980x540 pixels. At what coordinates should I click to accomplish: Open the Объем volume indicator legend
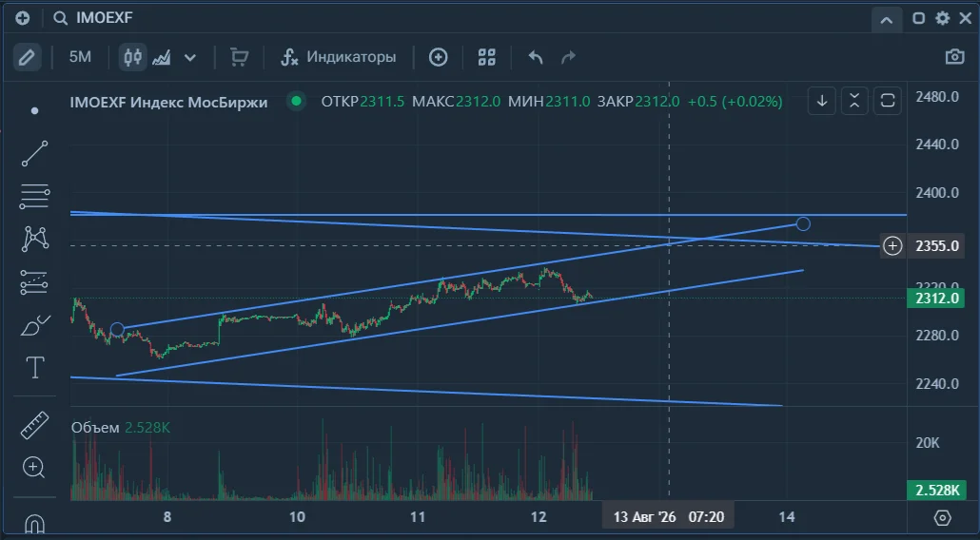coord(120,428)
